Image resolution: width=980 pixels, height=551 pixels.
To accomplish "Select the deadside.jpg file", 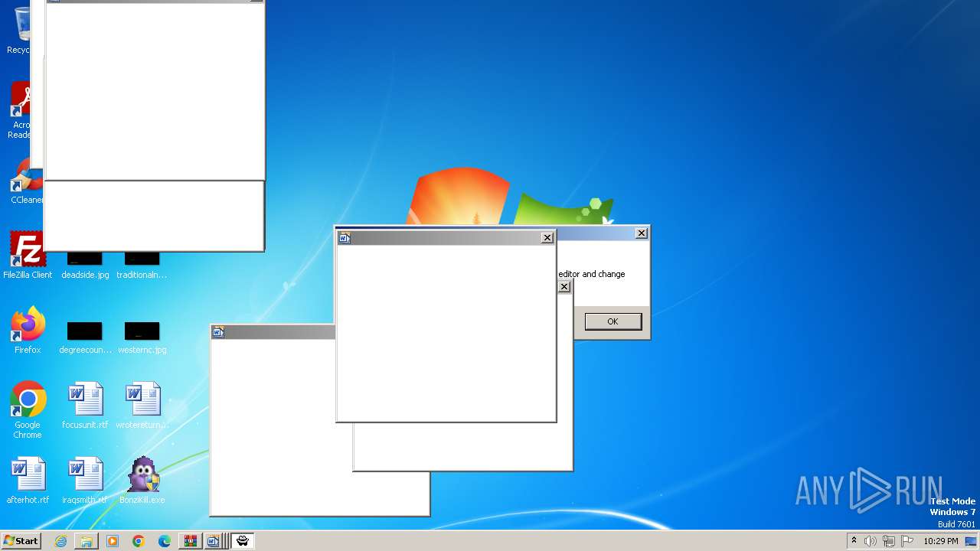I will (x=85, y=264).
